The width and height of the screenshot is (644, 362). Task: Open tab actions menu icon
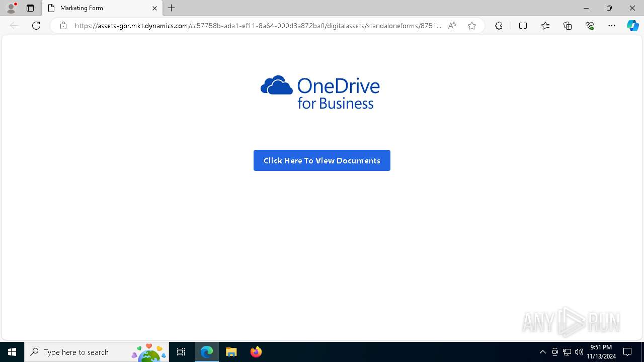coord(30,8)
